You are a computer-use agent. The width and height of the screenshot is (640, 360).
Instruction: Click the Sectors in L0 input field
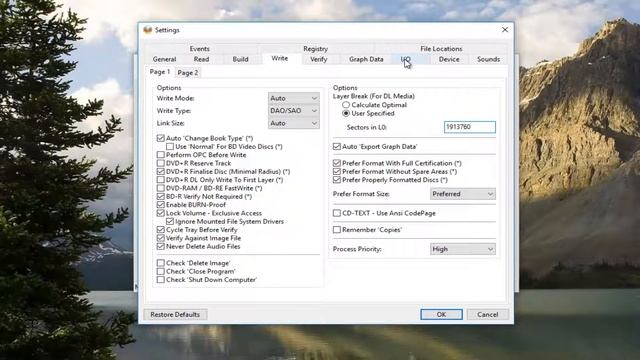[x=470, y=127]
